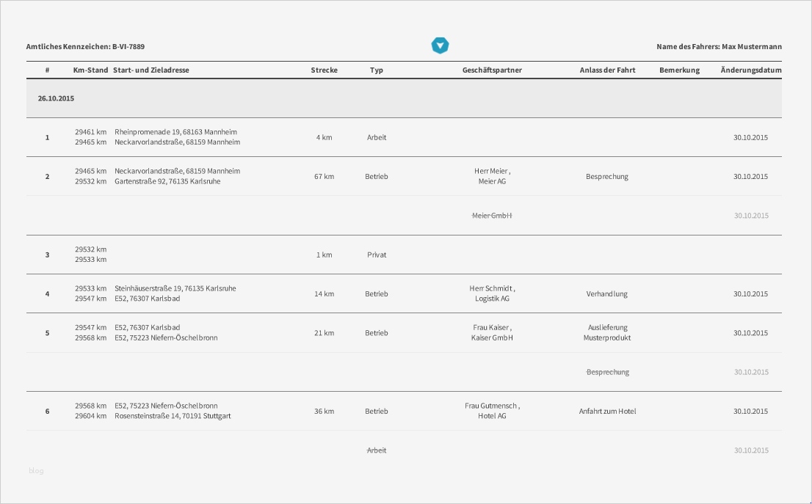
Task: Click the struck-through "Besprechung" entry
Action: (x=607, y=373)
